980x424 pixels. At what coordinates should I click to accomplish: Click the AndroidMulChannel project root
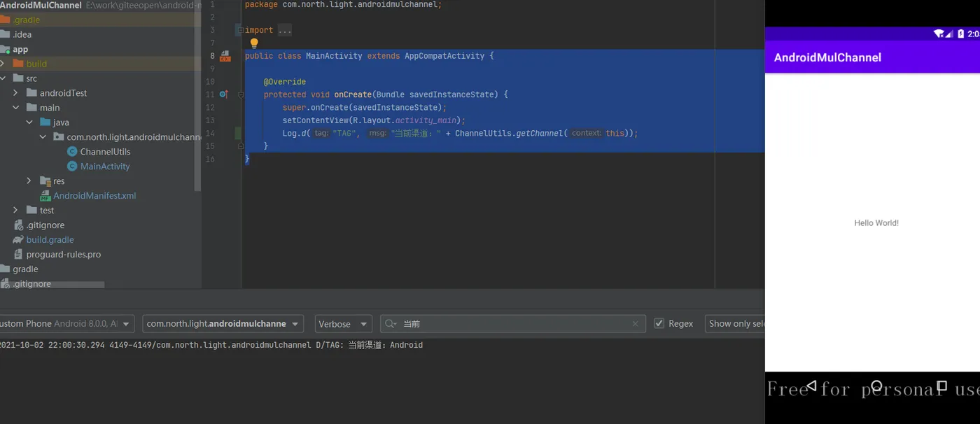coord(41,5)
